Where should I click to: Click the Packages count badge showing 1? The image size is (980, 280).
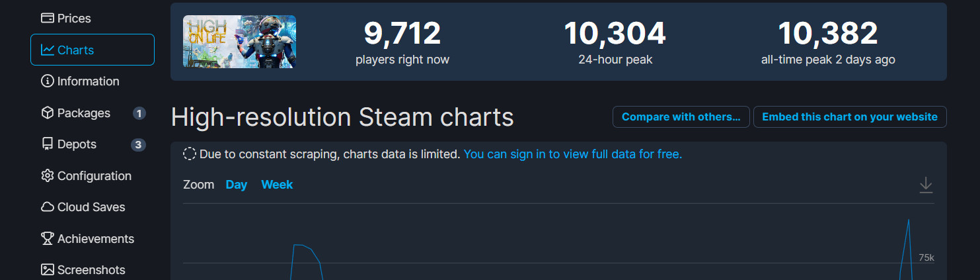tap(139, 113)
